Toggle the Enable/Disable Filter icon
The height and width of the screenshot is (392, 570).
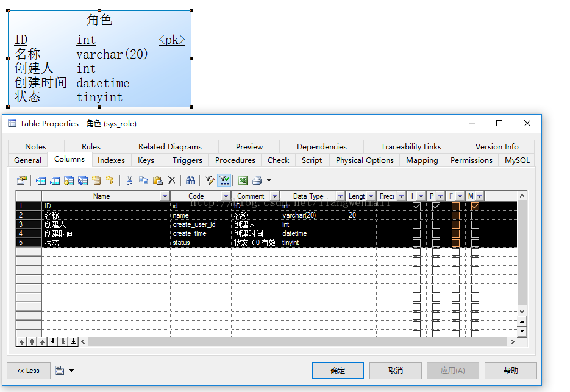[224, 180]
